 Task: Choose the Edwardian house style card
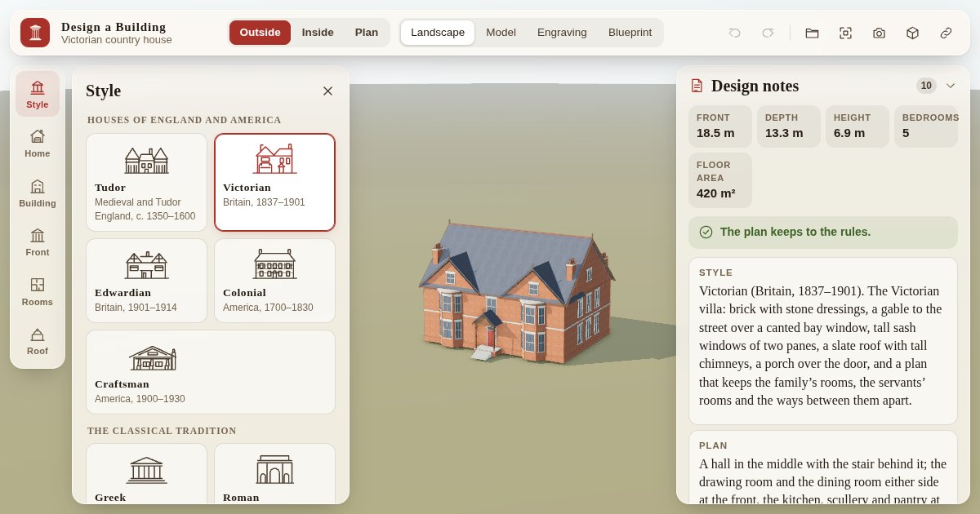tap(146, 281)
